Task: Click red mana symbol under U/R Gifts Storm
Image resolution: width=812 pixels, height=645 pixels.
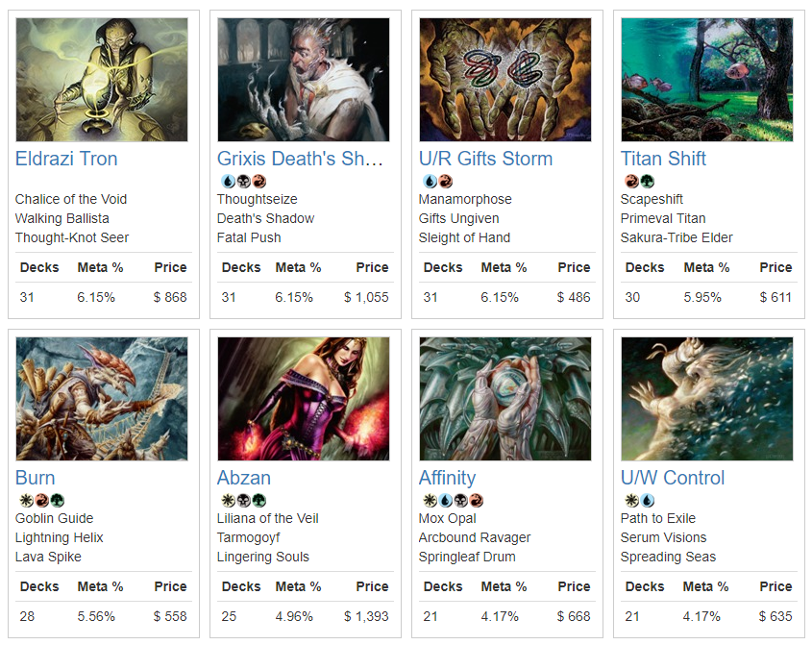Action: click(445, 181)
